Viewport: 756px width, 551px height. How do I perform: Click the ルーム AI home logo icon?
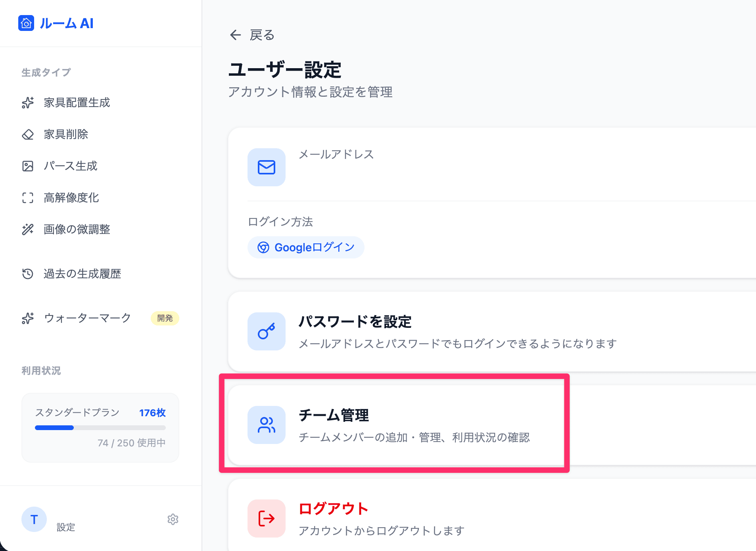(x=26, y=23)
